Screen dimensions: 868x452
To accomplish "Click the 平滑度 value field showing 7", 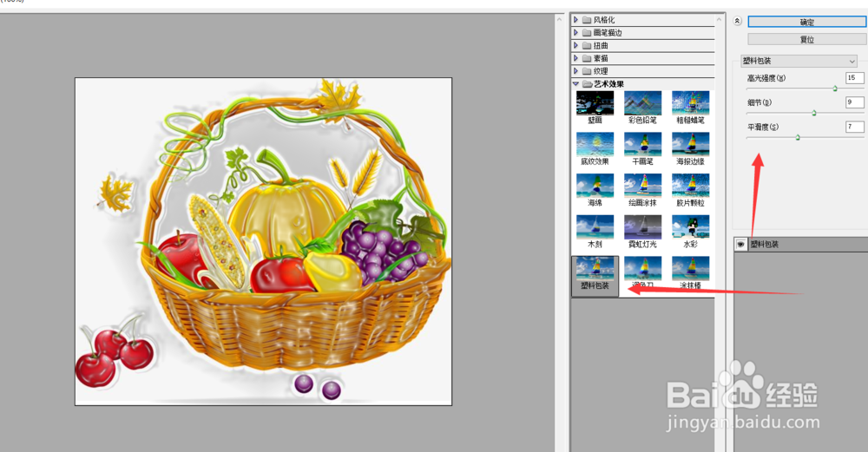I will pos(854,127).
